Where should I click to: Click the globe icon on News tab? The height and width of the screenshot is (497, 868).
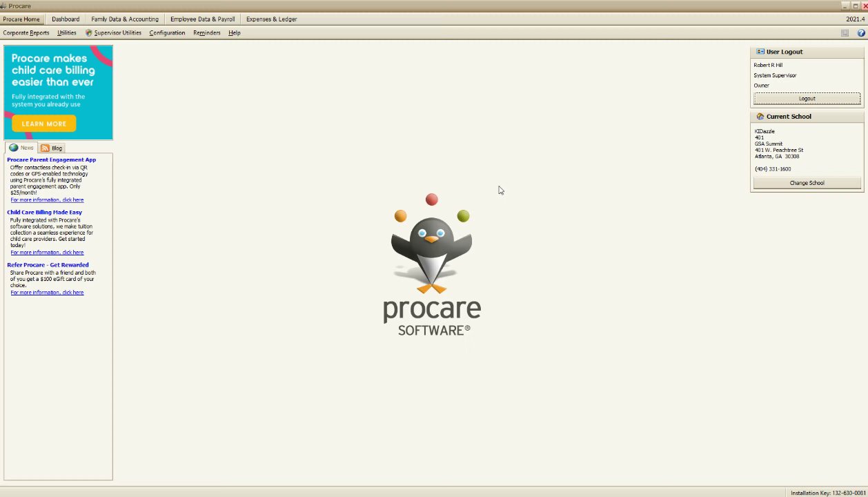[x=14, y=148]
